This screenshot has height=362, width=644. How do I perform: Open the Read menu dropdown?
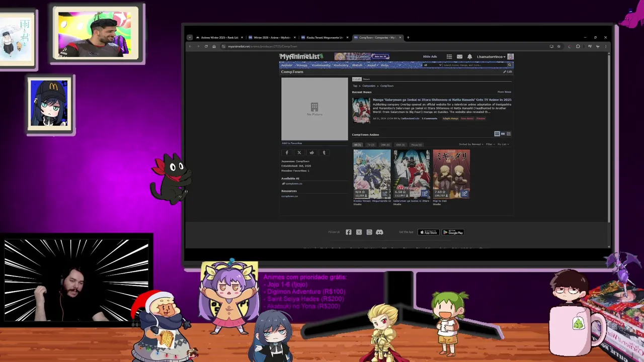click(372, 65)
